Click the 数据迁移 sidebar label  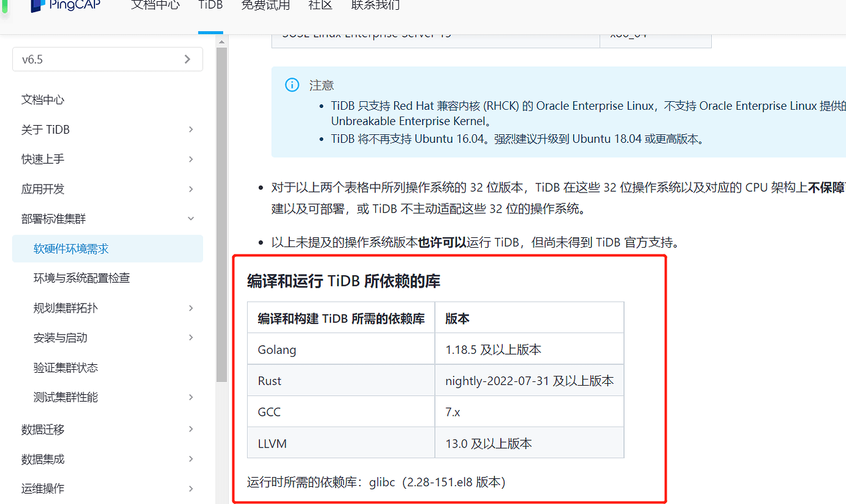[43, 429]
